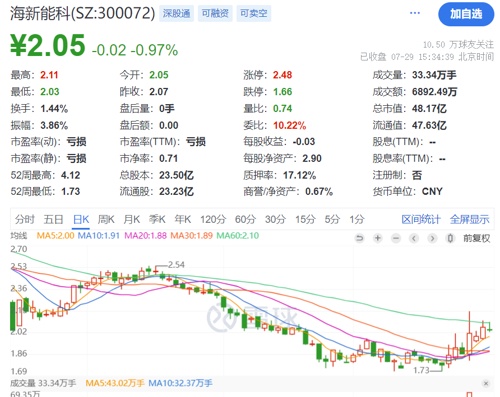Click the 2.54 high marker on chart

tap(176, 265)
